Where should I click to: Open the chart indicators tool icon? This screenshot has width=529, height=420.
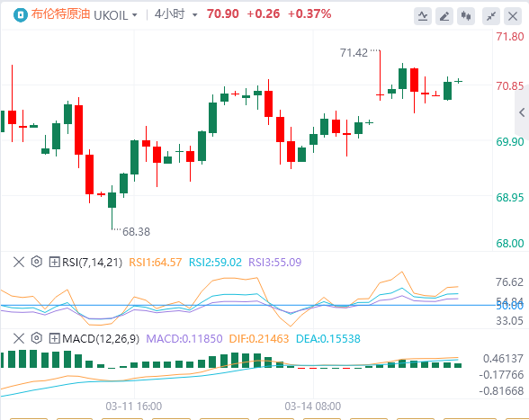click(423, 16)
